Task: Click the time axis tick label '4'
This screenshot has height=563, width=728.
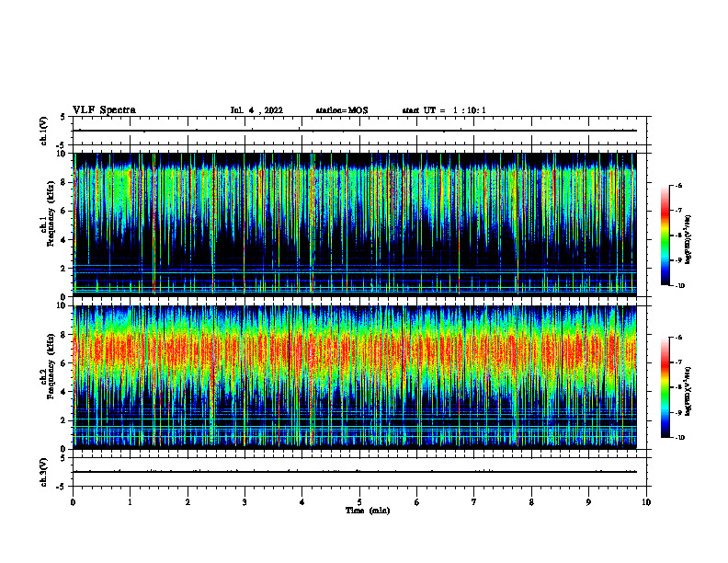Action: pyautogui.click(x=301, y=502)
